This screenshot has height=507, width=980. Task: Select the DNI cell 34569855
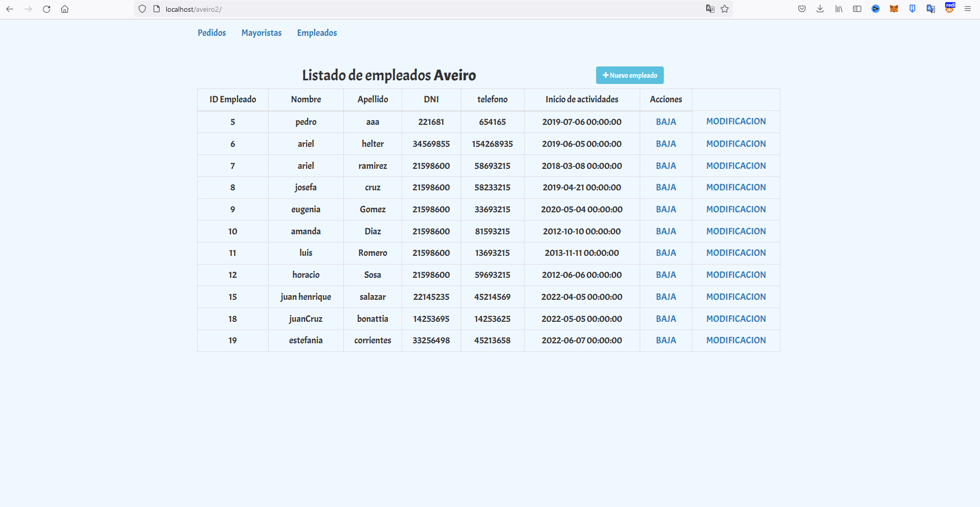point(431,144)
